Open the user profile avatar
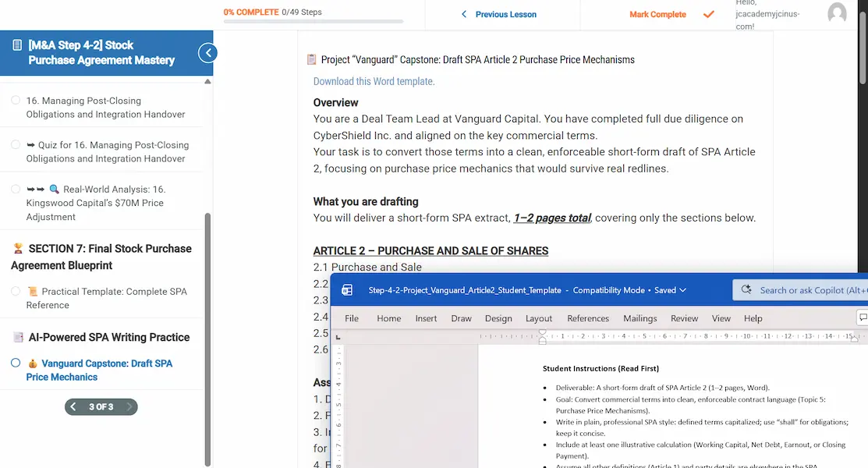Viewport: 868px width, 468px height. [x=837, y=13]
